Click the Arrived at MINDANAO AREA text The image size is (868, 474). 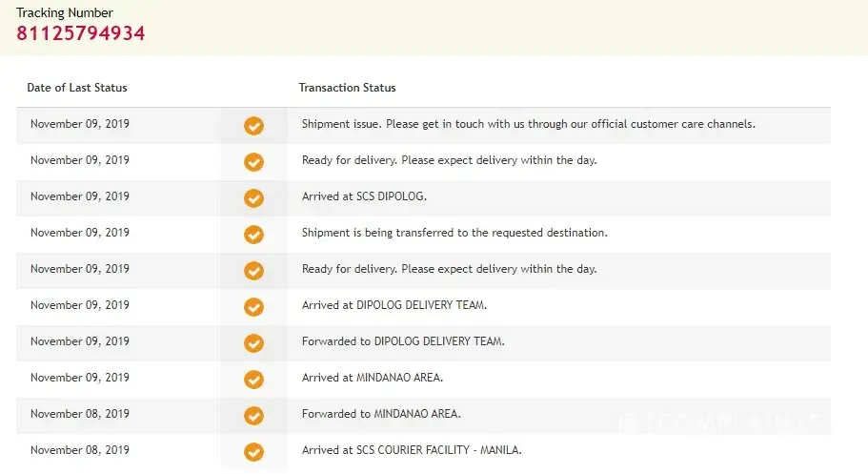click(x=373, y=378)
